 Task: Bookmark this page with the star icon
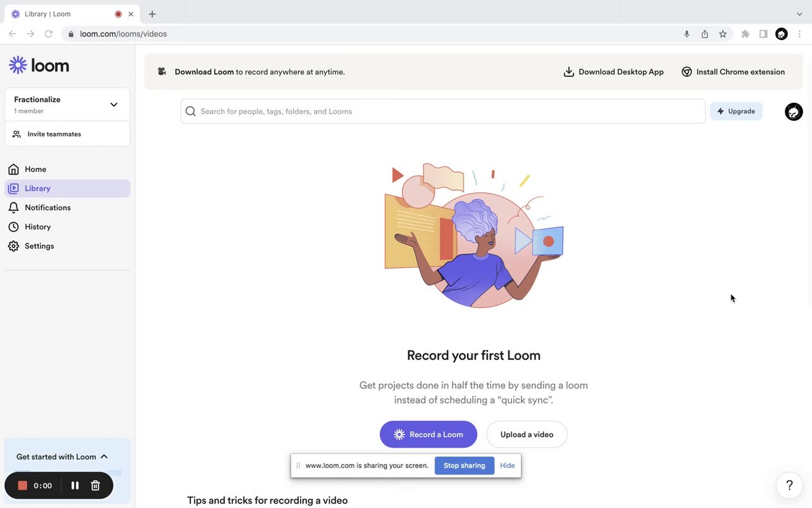point(723,34)
